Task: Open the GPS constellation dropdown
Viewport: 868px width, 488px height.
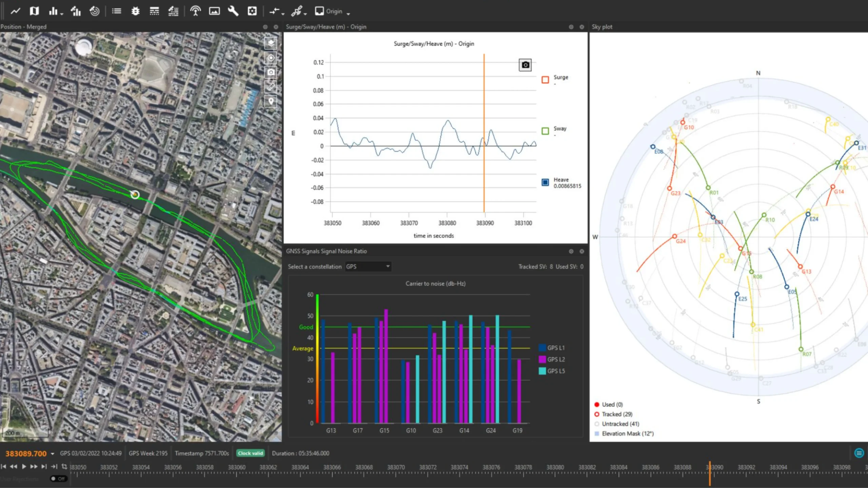Action: coord(368,267)
